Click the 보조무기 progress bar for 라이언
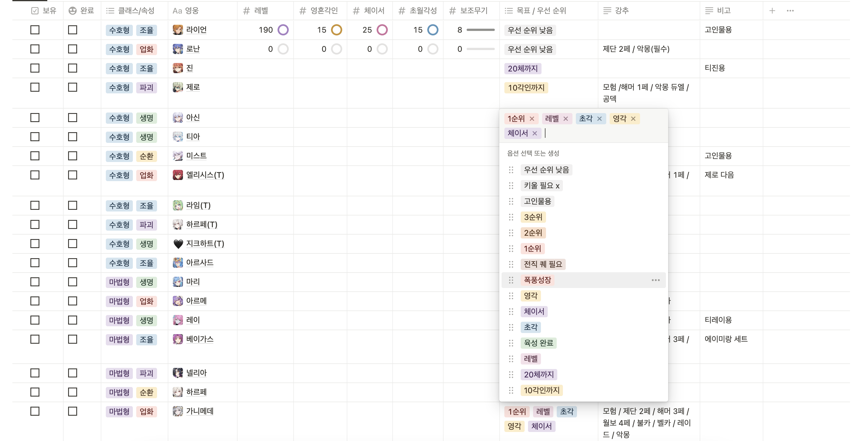Image resolution: width=868 pixels, height=441 pixels. pos(480,30)
